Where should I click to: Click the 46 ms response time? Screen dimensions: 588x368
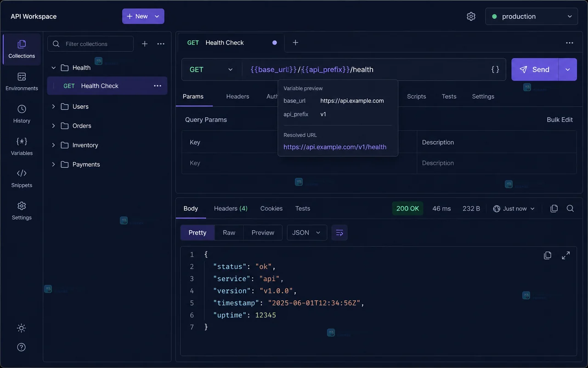click(441, 209)
